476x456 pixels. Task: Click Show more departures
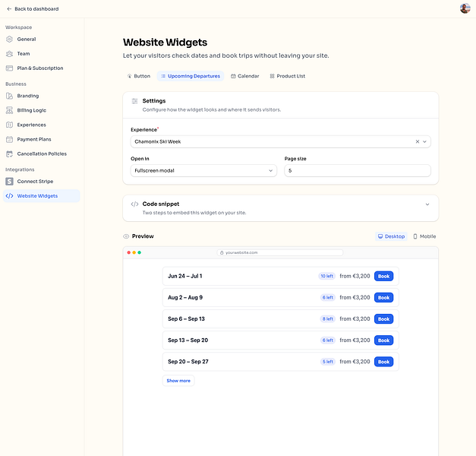click(x=178, y=381)
